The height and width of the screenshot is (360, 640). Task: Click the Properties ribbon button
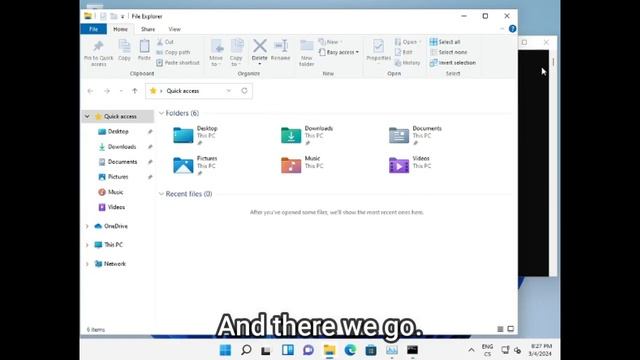[378, 51]
